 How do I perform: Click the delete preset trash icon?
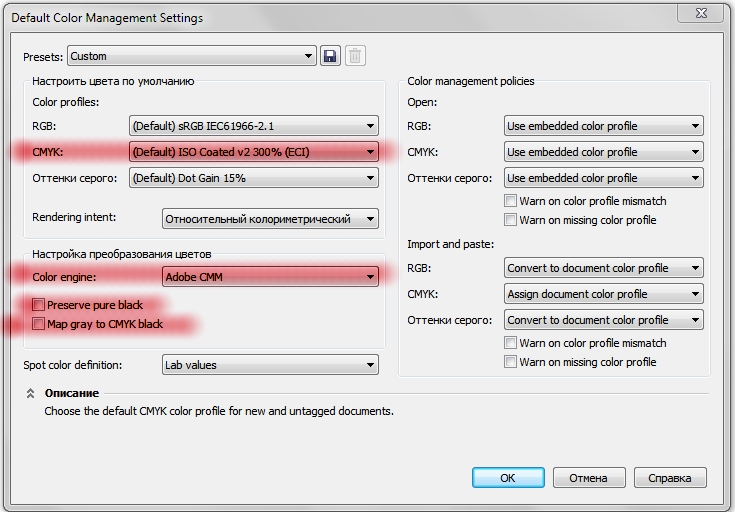coord(355,56)
